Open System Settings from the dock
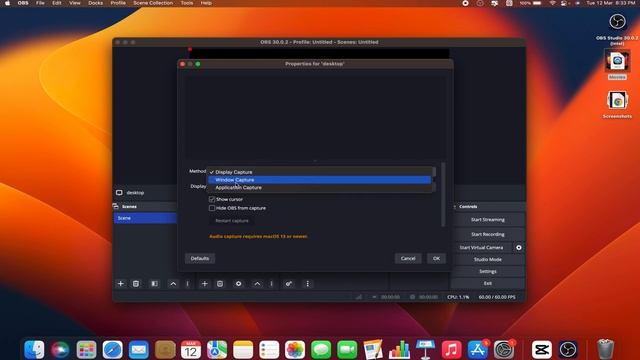Viewport: 640px width, 360px height. pyautogui.click(x=504, y=349)
